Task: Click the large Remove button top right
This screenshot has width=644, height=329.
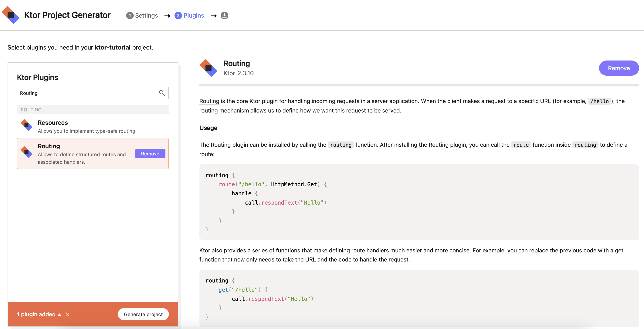Action: (x=619, y=68)
